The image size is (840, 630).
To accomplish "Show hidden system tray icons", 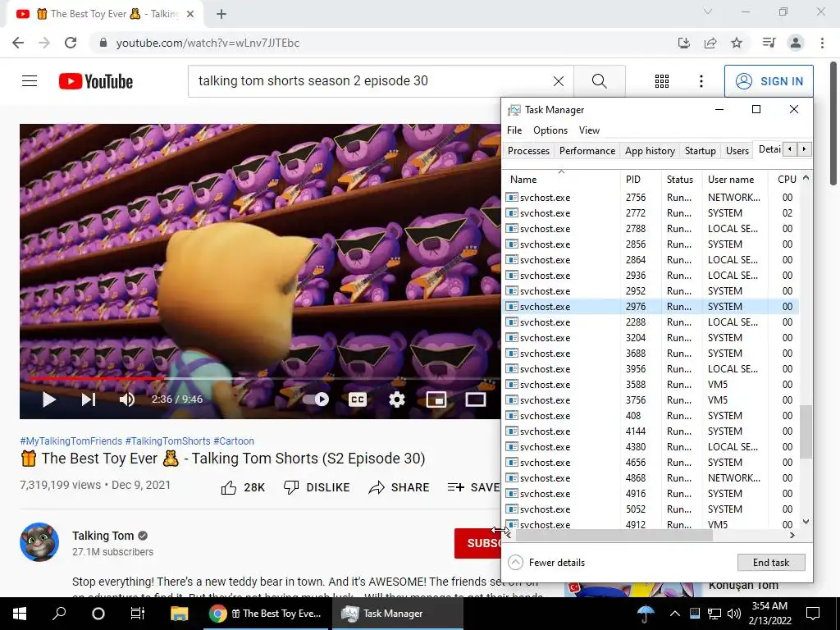I will pyautogui.click(x=674, y=614).
